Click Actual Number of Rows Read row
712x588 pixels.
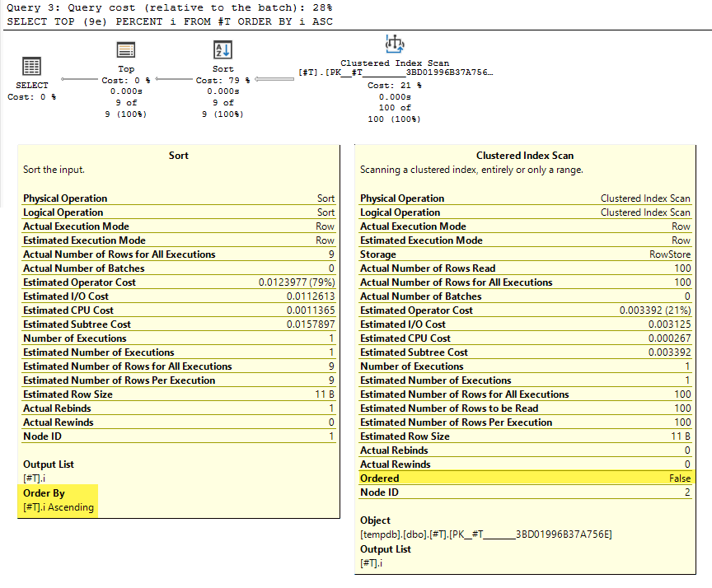tap(526, 268)
